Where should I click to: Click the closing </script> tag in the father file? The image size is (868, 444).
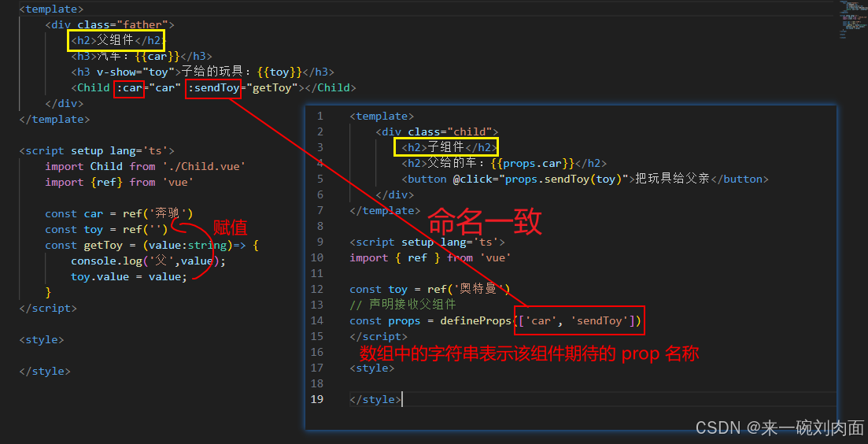(x=48, y=308)
